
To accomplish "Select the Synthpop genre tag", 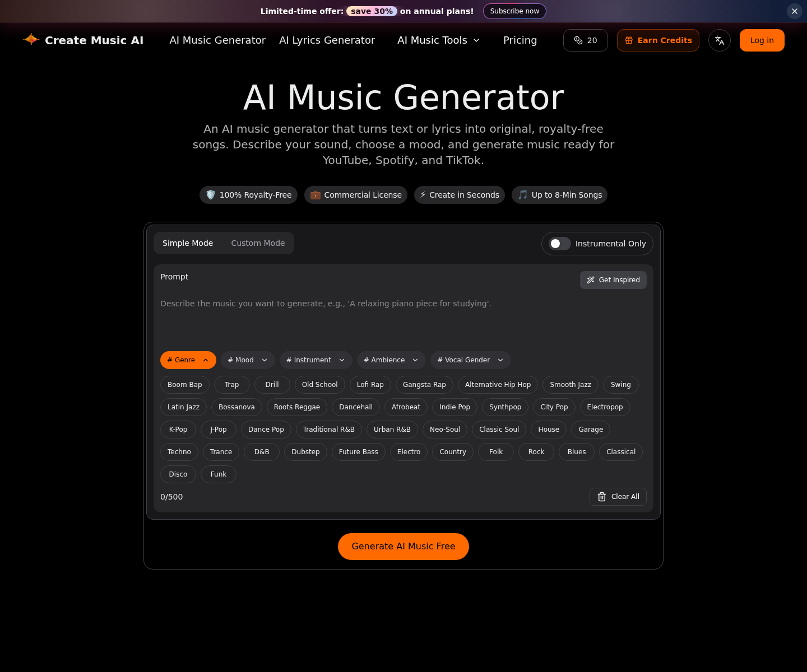I will click(505, 407).
